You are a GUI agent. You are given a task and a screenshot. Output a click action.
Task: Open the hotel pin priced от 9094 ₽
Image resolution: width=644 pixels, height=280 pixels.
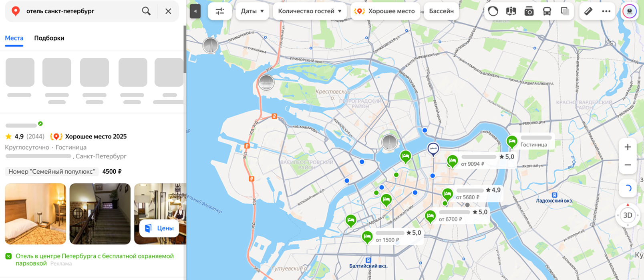[452, 161]
